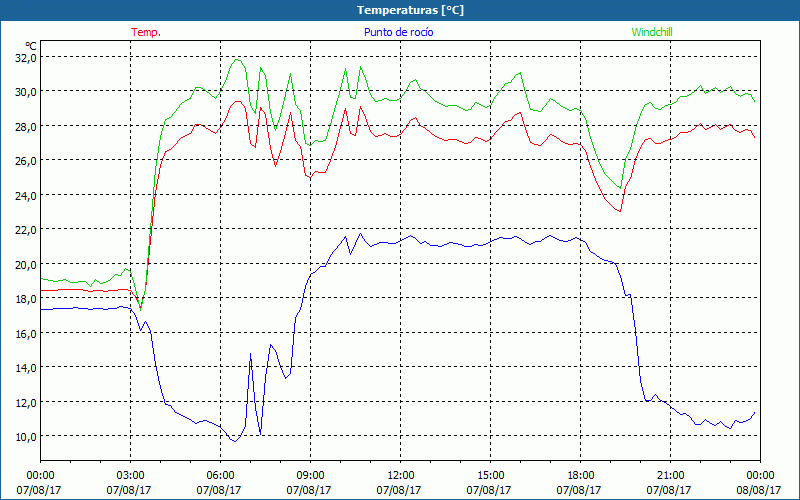Click the "26,0" y-axis value

(x=26, y=161)
